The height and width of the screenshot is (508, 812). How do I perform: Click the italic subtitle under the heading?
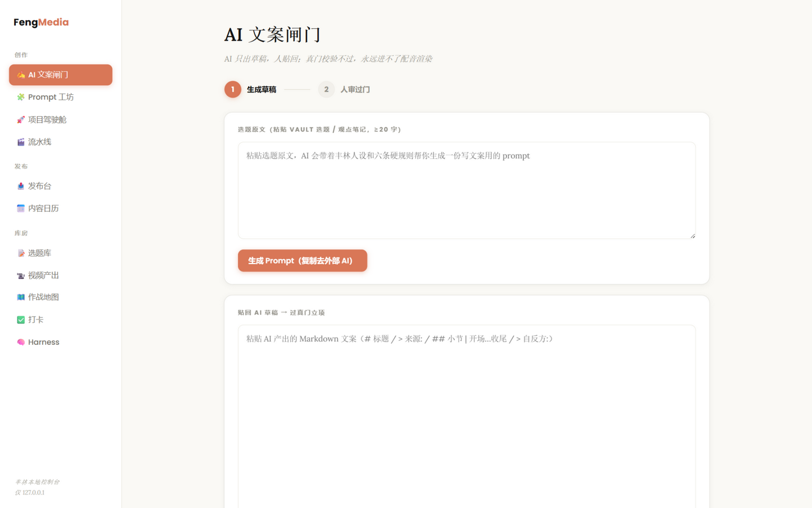328,59
